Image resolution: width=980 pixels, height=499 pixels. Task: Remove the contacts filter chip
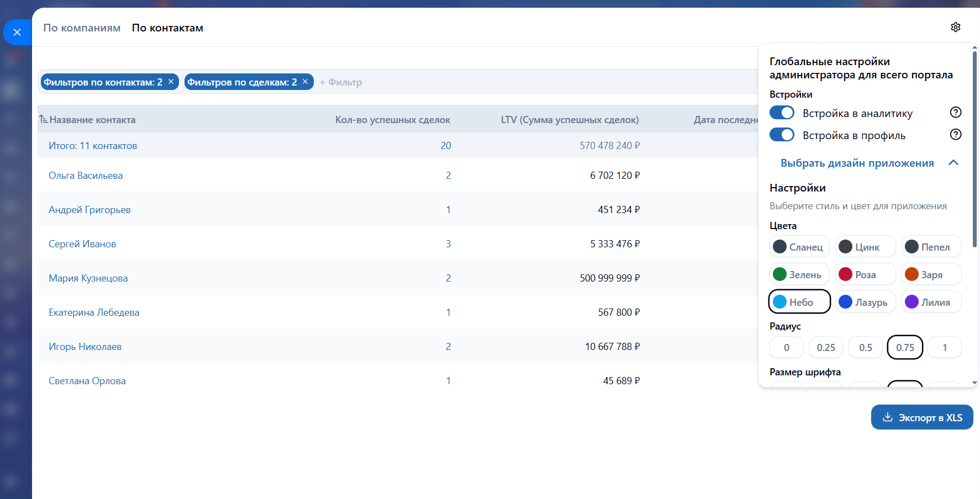[x=171, y=82]
